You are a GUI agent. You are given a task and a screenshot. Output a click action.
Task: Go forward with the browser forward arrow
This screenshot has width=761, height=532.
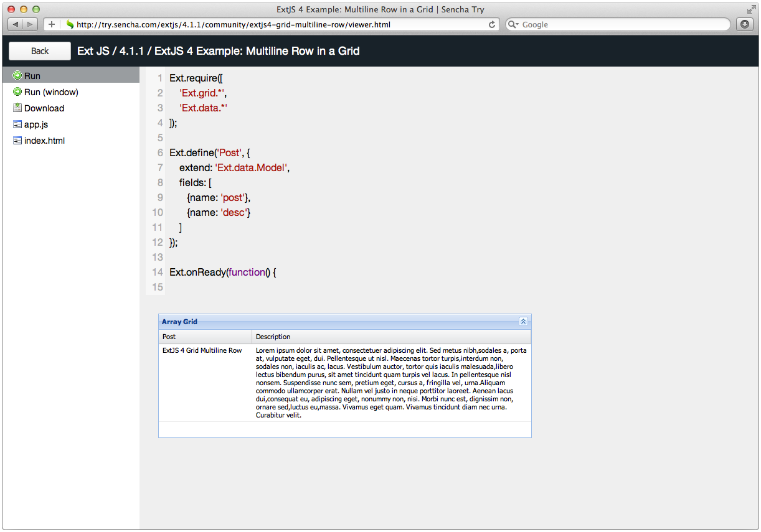[x=31, y=24]
